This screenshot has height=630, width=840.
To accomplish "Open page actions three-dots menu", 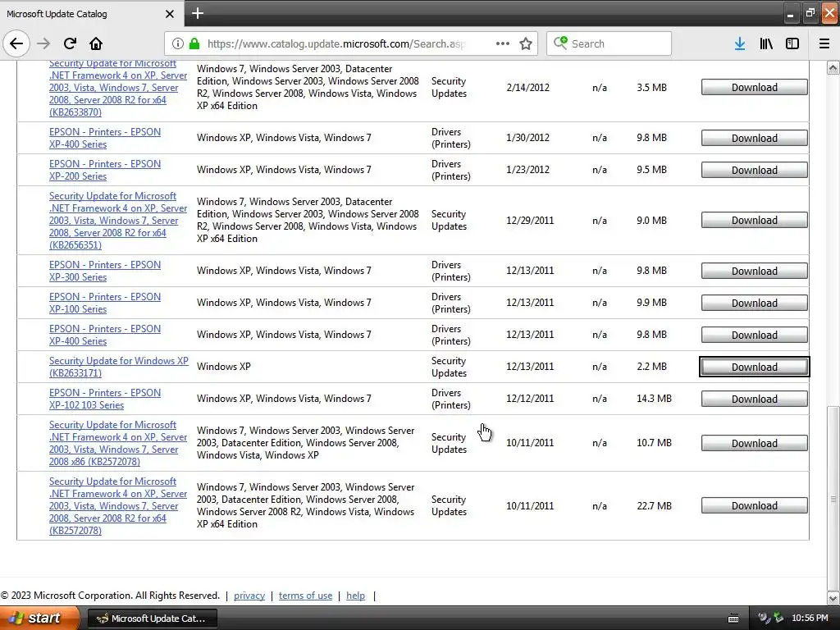I will [x=503, y=43].
